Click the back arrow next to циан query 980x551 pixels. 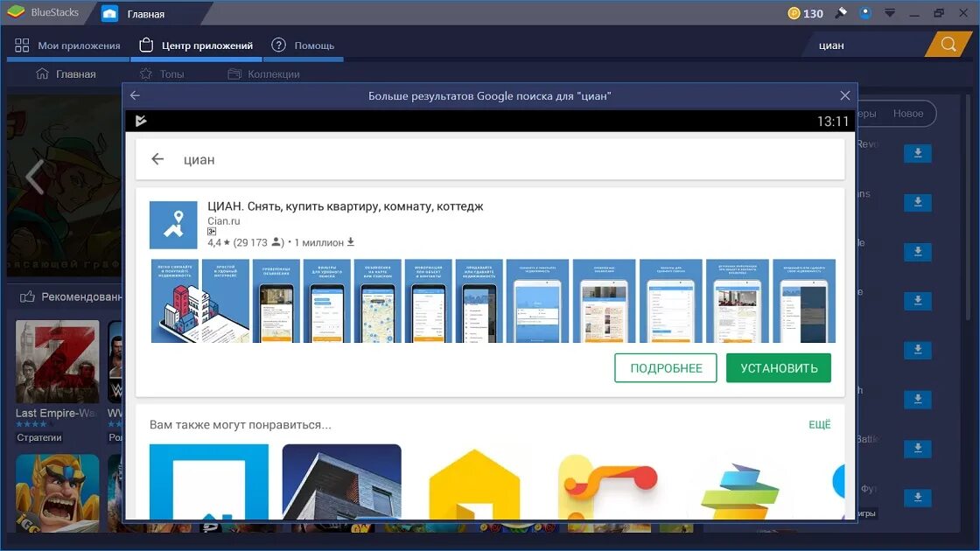157,159
